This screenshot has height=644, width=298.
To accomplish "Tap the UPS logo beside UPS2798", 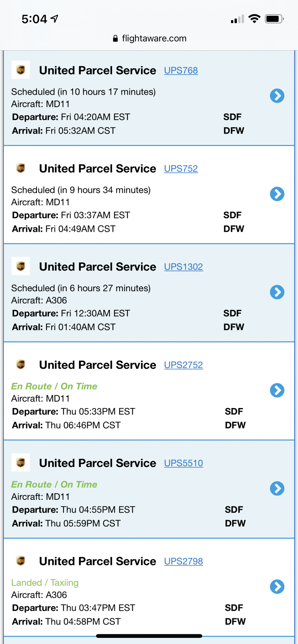I will [21, 561].
